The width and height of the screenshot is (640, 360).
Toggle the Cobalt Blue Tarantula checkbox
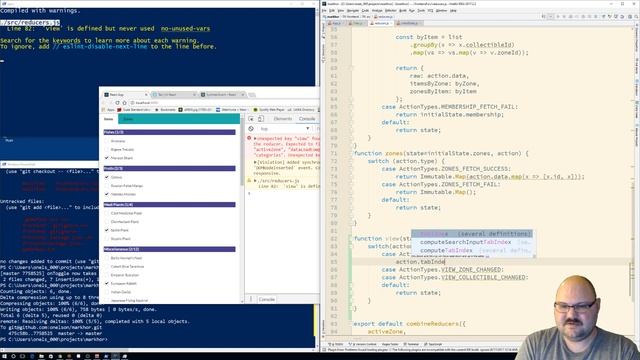[107, 267]
